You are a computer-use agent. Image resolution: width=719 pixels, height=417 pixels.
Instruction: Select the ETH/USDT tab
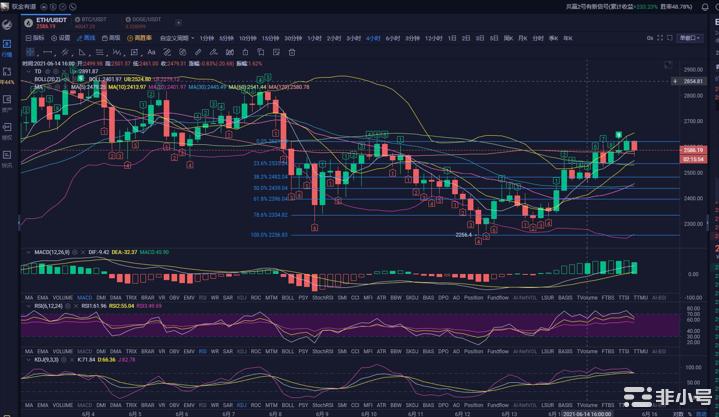tap(46, 22)
